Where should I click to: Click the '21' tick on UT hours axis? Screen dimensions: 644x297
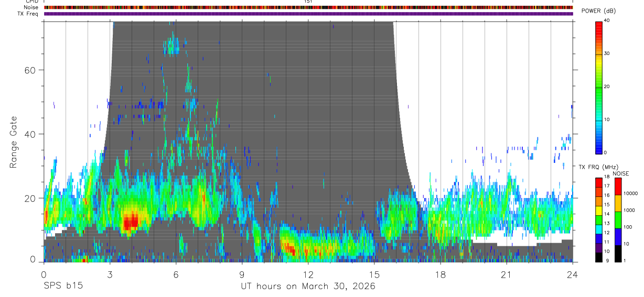tap(506, 274)
